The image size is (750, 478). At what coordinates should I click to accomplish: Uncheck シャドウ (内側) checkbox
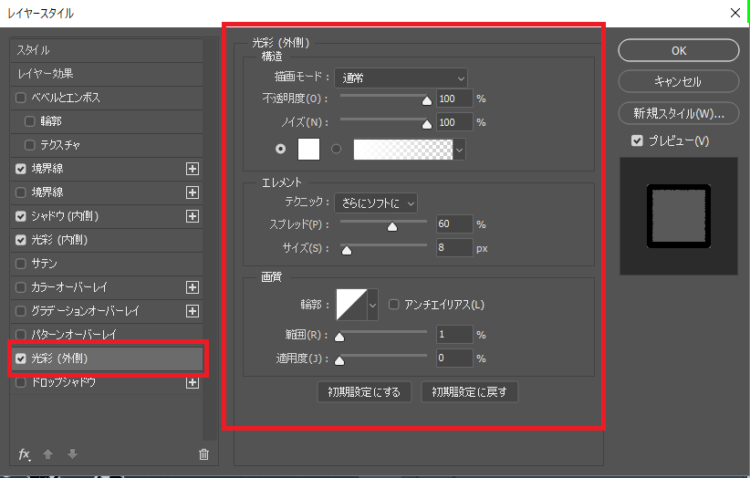pyautogui.click(x=21, y=216)
